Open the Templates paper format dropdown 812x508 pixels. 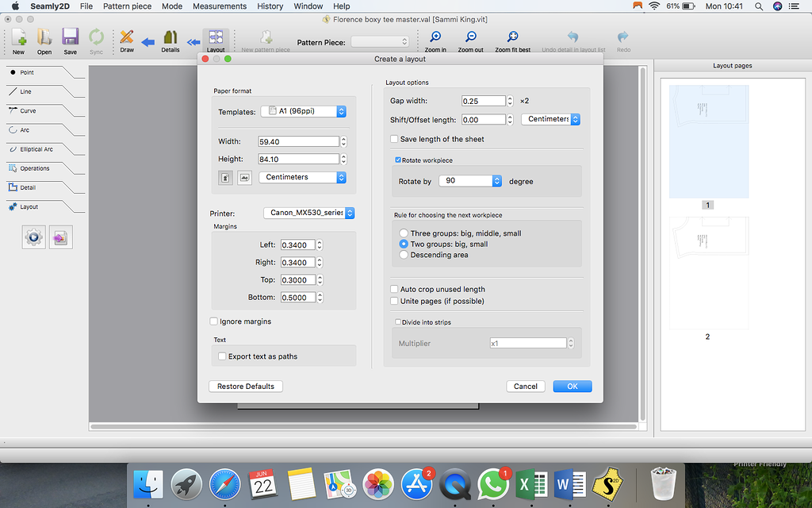click(304, 111)
